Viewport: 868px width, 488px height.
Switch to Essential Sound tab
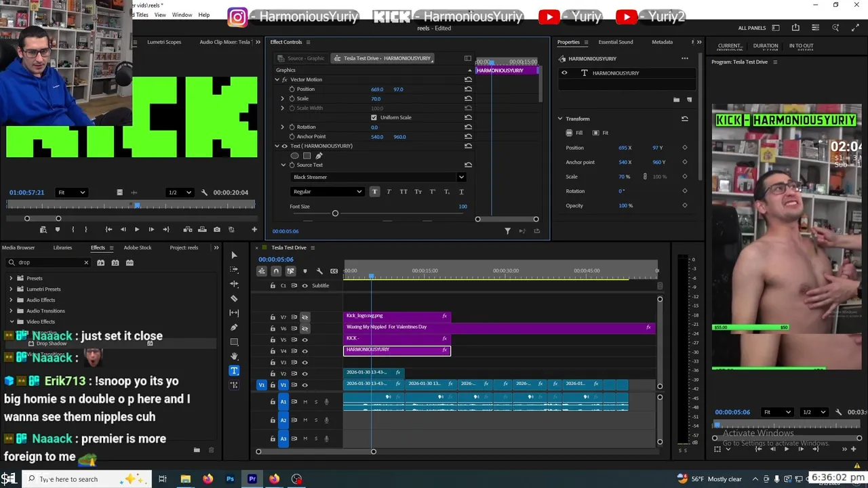[616, 42]
